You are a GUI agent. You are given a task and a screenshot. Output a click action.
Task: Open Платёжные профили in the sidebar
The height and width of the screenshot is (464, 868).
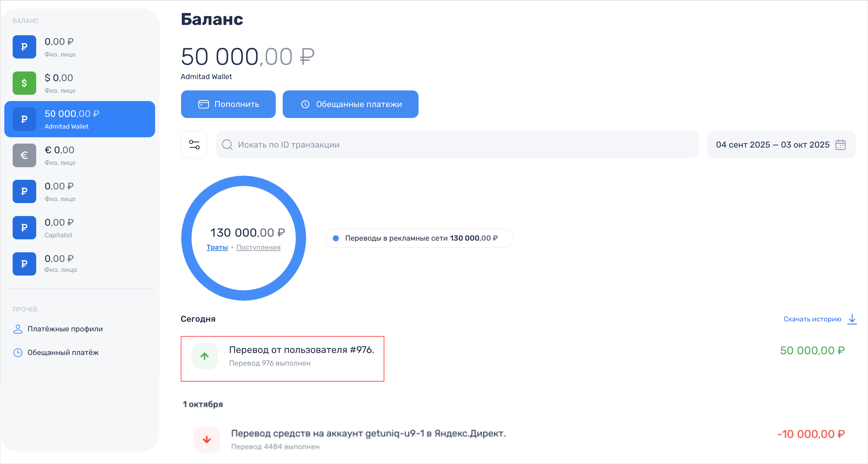pyautogui.click(x=65, y=329)
